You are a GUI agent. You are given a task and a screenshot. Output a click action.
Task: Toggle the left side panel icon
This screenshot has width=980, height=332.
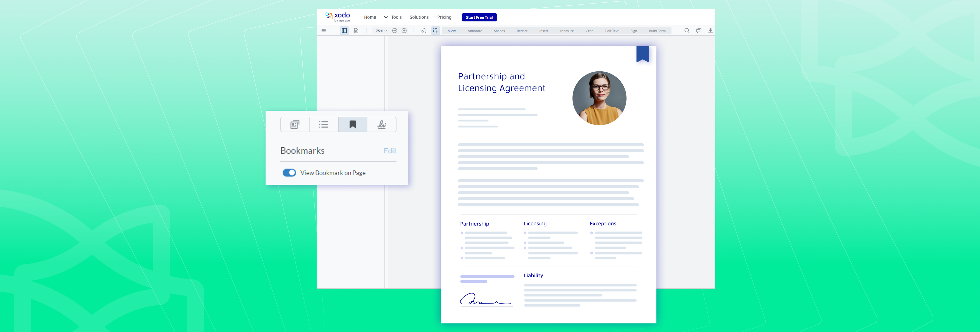[344, 31]
